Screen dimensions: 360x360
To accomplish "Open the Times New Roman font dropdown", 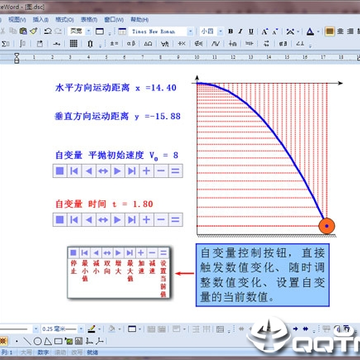I will [190, 31].
